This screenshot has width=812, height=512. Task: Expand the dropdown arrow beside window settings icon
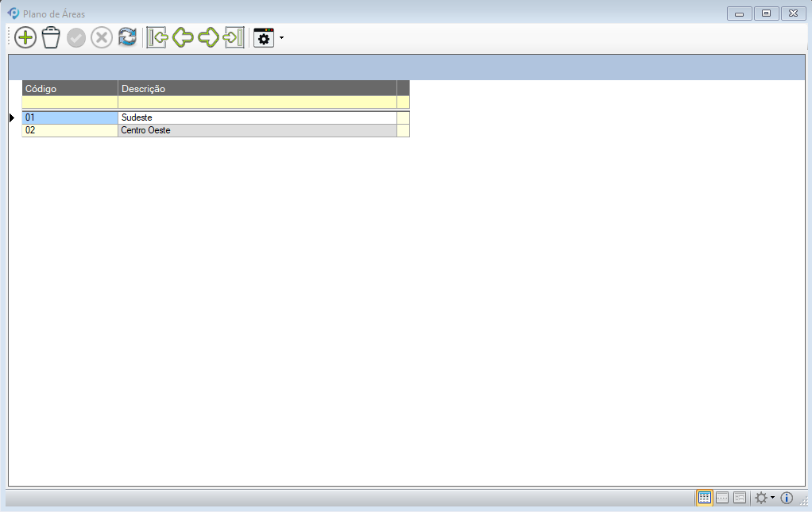(281, 38)
